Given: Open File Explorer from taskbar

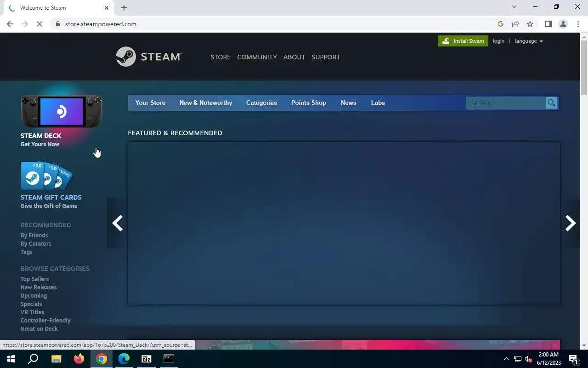Looking at the screenshot, I should [x=56, y=359].
